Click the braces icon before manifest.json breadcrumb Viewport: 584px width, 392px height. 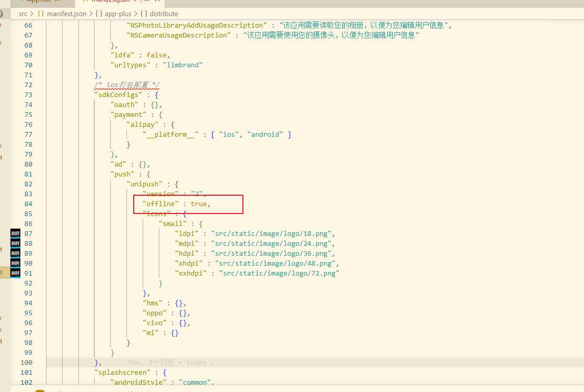click(x=40, y=14)
